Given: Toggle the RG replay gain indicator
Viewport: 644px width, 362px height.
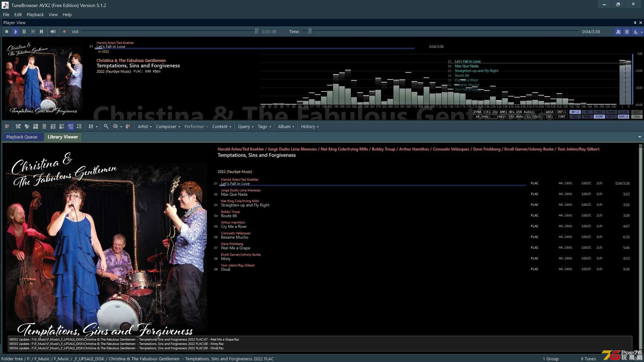Looking at the screenshot, I should [x=587, y=112].
